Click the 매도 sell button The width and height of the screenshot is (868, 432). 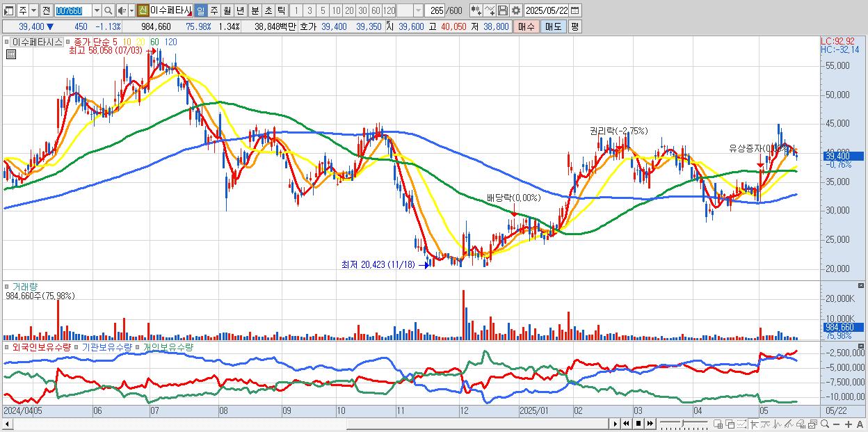tap(554, 26)
